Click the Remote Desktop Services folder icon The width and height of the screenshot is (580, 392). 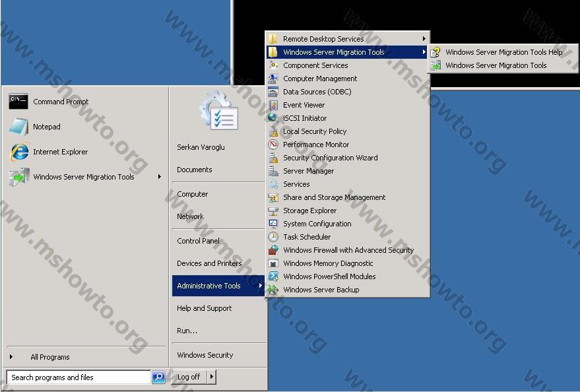pyautogui.click(x=273, y=39)
